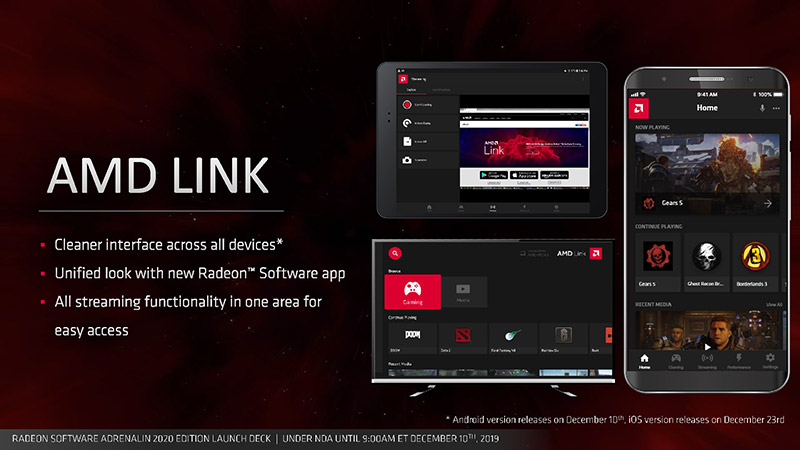800x450 pixels.
Task: Open the Borderlands 3 tile
Action: (x=755, y=262)
